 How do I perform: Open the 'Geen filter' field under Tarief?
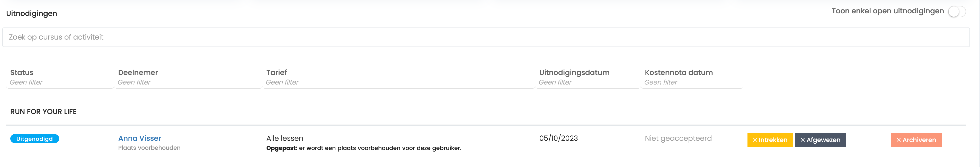399,82
